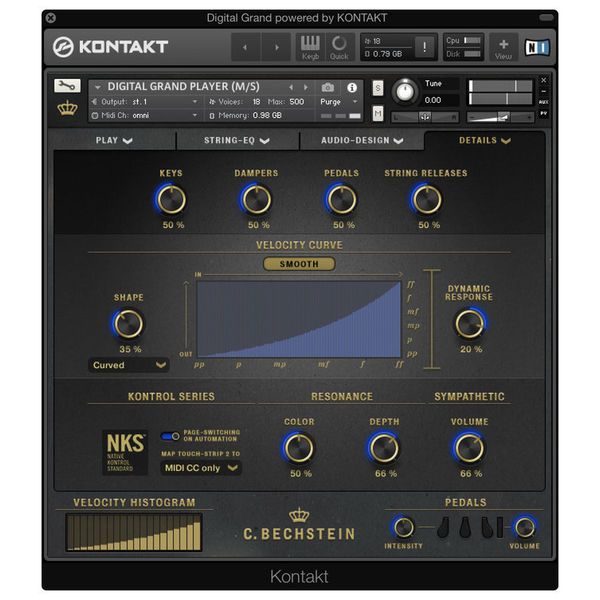Viewport: 600px width, 600px height.
Task: Click the exclamation panic button
Action: point(423,47)
